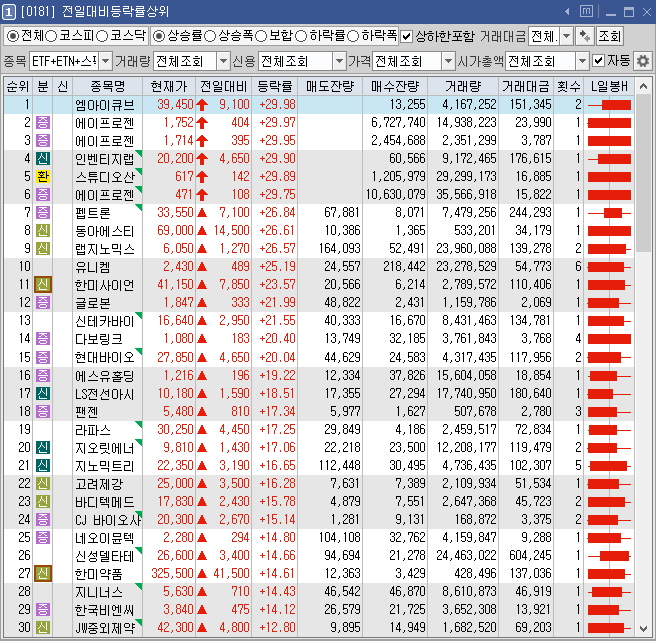This screenshot has height=641, width=656.
Task: Sort by the 현재가 column header
Action: 169,86
